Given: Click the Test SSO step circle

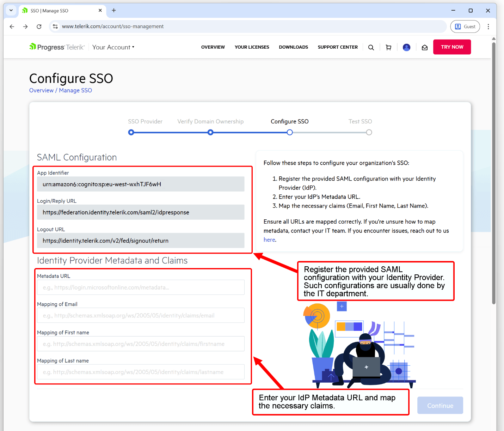Looking at the screenshot, I should 369,132.
